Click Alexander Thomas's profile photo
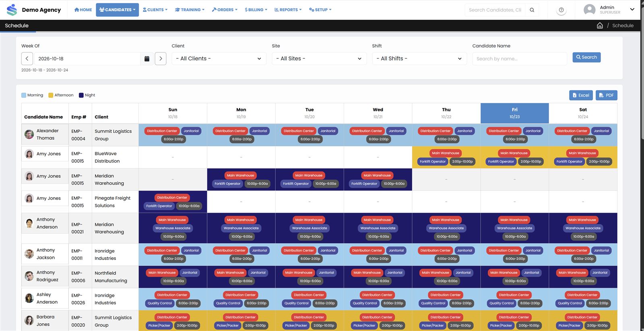This screenshot has width=644, height=331. (29, 134)
